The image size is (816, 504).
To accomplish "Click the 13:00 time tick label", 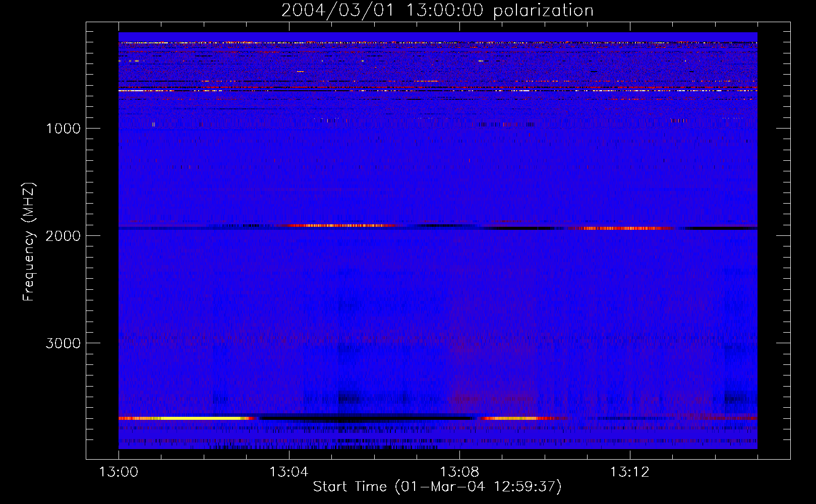I will (x=119, y=472).
